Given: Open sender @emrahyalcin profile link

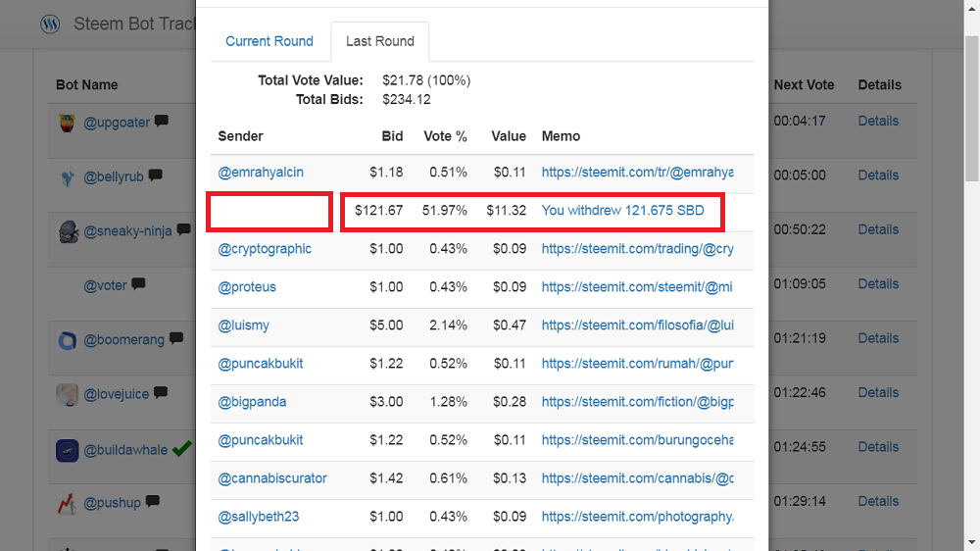Looking at the screenshot, I should (x=261, y=172).
